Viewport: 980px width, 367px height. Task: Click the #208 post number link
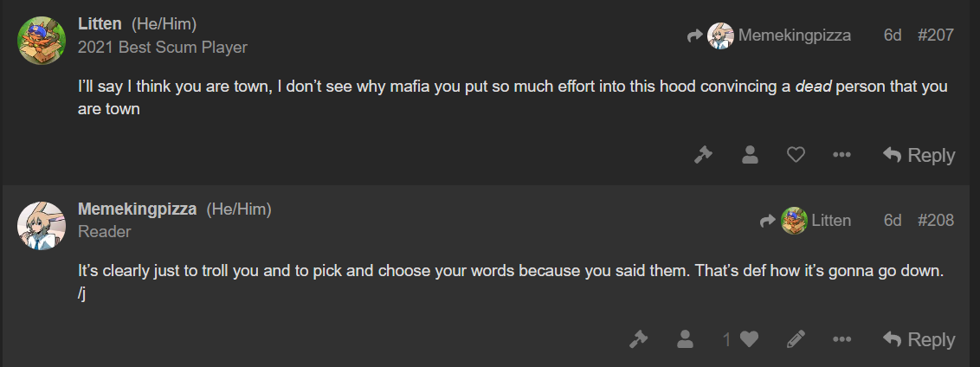click(x=935, y=220)
